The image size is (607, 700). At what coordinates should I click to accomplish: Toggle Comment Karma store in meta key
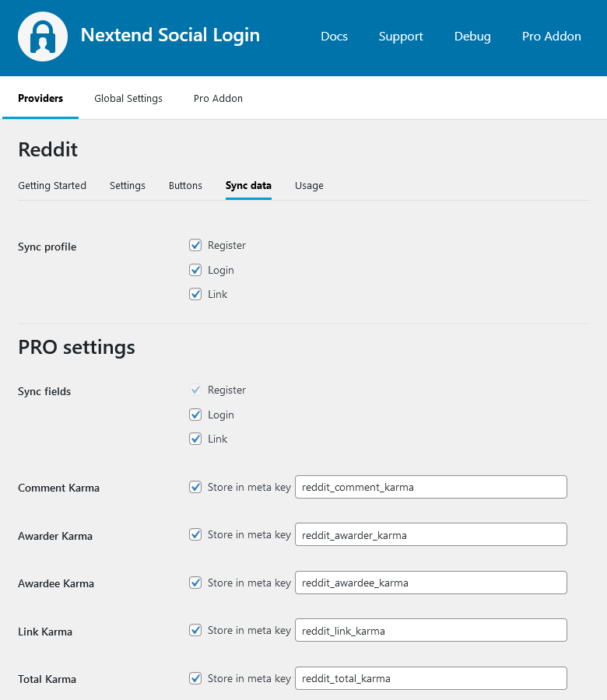pos(195,488)
